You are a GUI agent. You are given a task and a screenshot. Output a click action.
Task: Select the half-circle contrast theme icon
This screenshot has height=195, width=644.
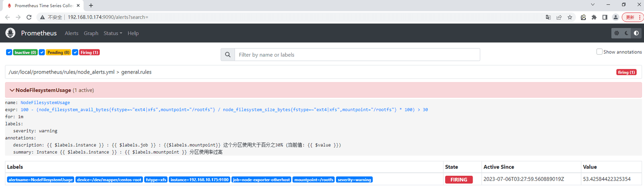[x=636, y=33]
